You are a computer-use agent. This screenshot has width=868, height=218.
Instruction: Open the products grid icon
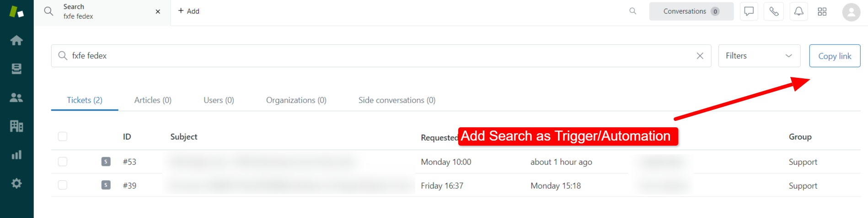[x=822, y=11]
